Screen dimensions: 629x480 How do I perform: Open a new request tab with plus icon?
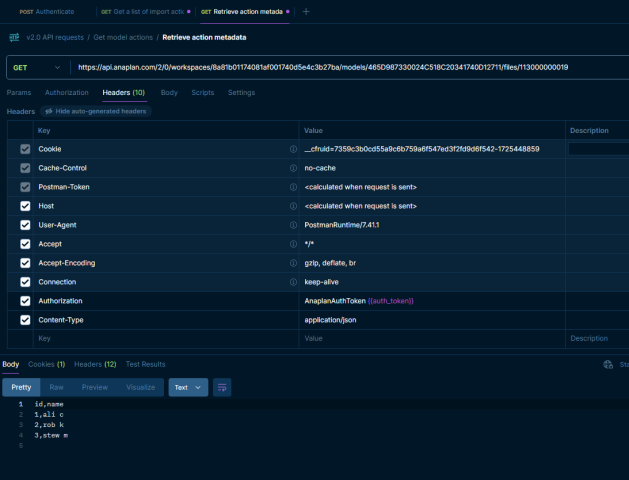306,12
